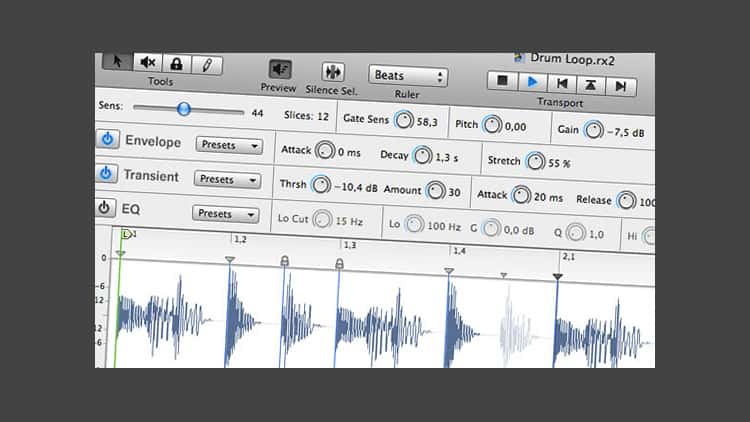Click the Stretch knob
The height and width of the screenshot is (422, 750).
coord(535,162)
